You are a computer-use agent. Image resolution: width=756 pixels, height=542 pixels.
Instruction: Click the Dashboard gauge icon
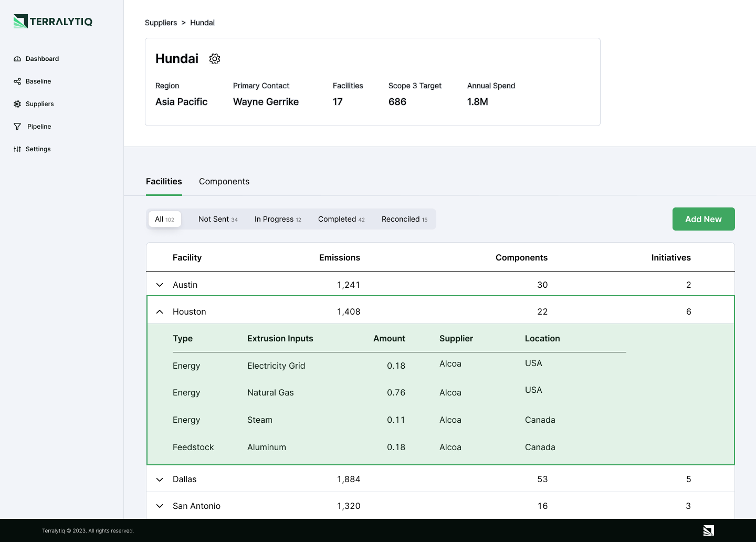(x=17, y=59)
